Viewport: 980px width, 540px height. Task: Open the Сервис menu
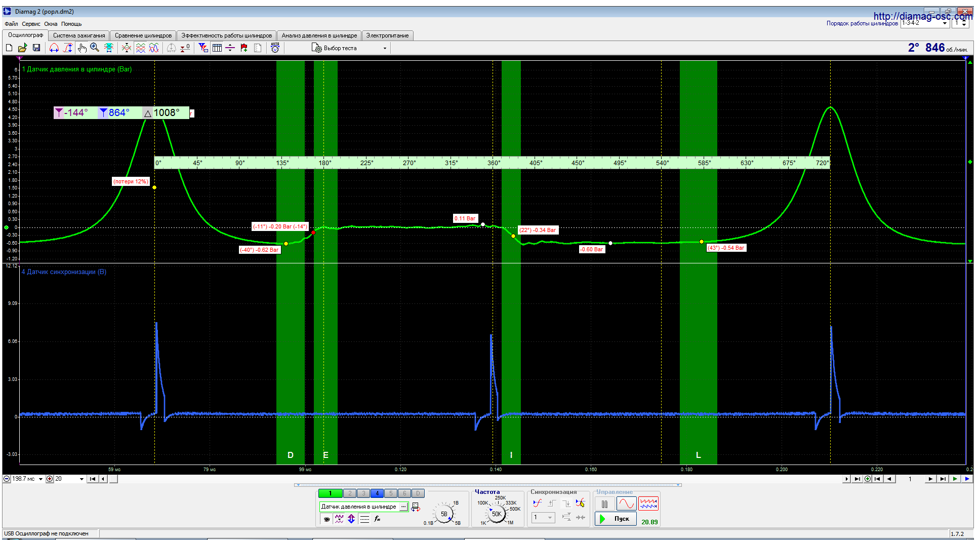click(x=31, y=24)
